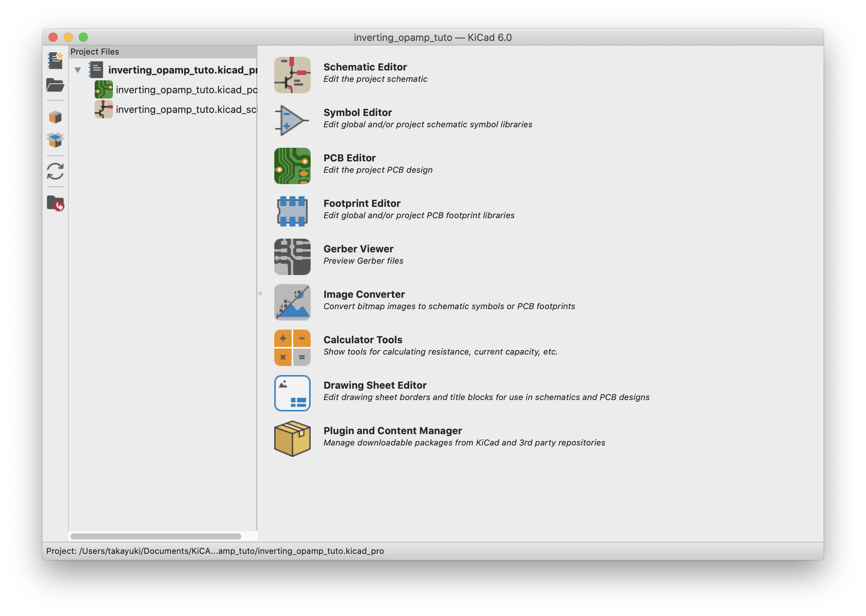
Task: Open the Calculator Tools icon
Action: tap(292, 348)
